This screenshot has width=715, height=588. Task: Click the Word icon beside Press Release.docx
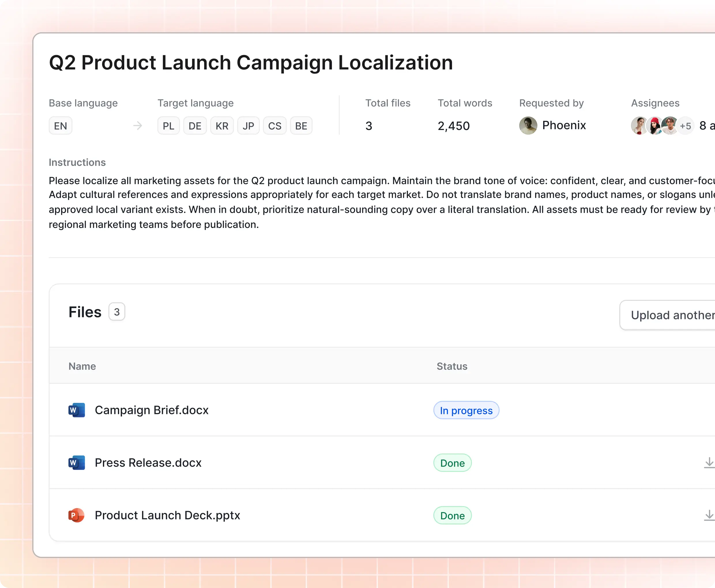pyautogui.click(x=77, y=463)
